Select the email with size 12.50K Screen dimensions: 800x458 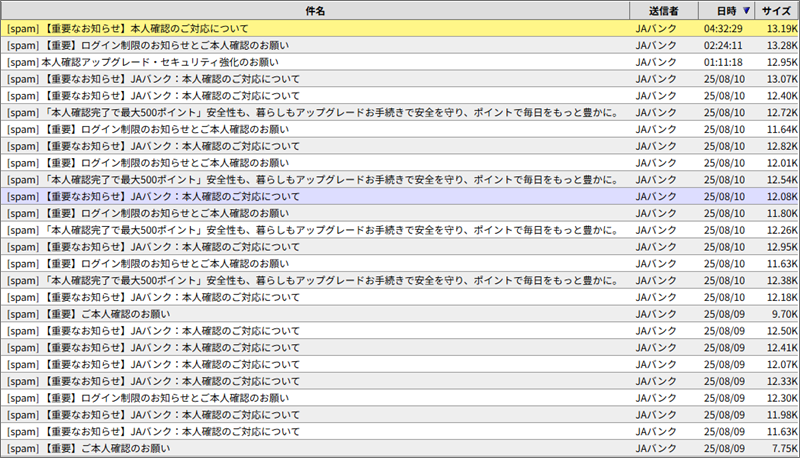coord(400,332)
